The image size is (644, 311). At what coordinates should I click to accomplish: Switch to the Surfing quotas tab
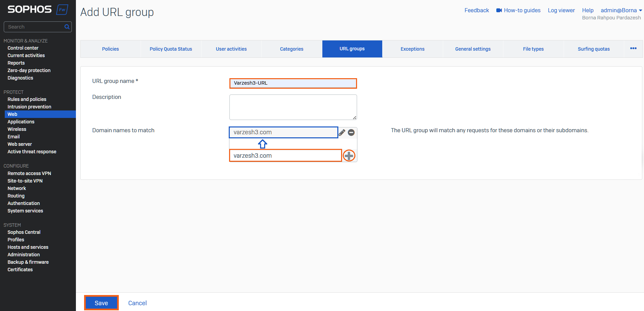(594, 49)
